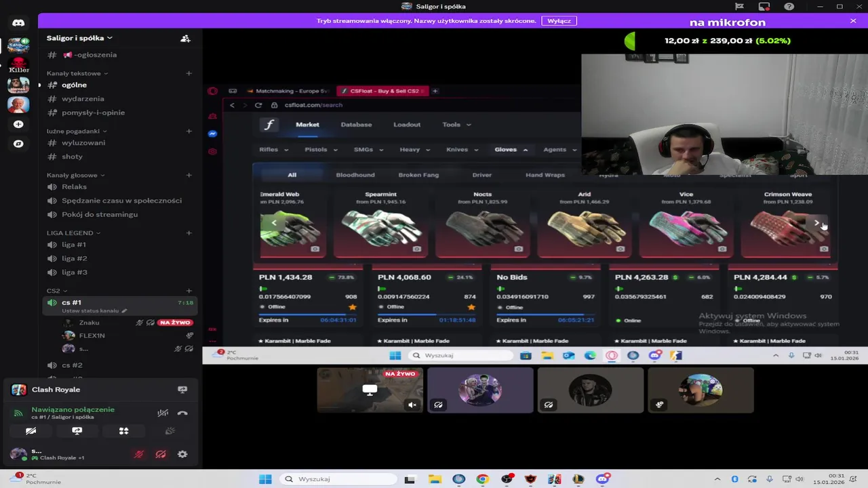868x488 pixels.
Task: Click user FLEX1N in cs #1 voice channel
Action: tap(92, 335)
